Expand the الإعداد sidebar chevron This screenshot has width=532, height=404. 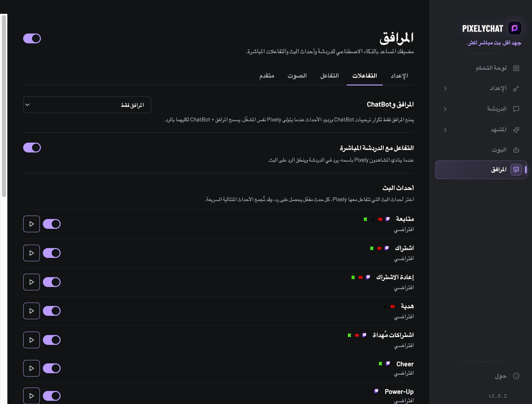tap(445, 88)
